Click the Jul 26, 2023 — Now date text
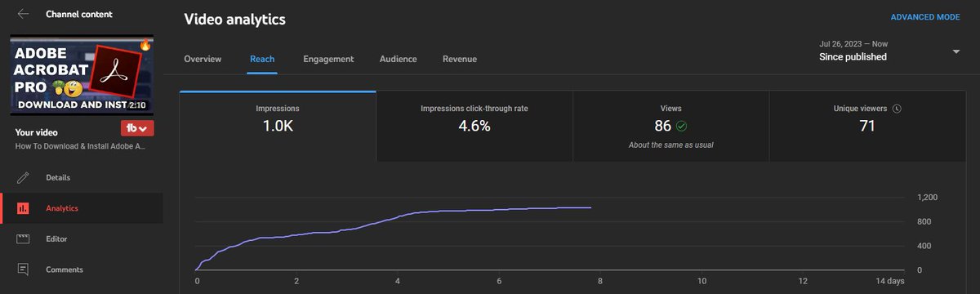Viewport: 980px width, 294px height. pyautogui.click(x=853, y=43)
